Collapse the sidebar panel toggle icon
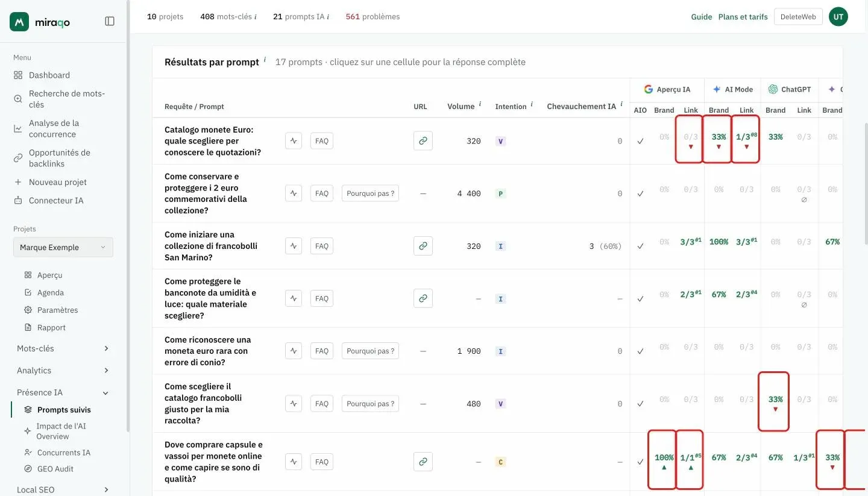This screenshot has height=496, width=868. tap(110, 22)
